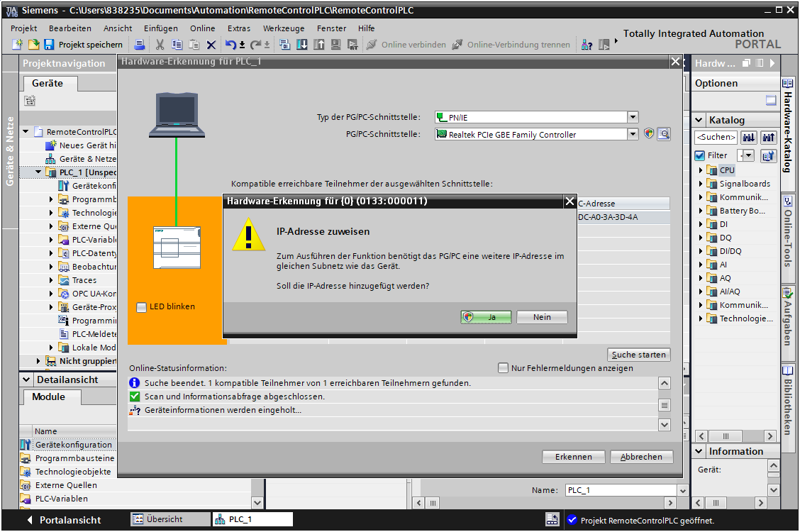Expand the CPU folder in catalog
Image resolution: width=800 pixels, height=532 pixels.
tap(700, 170)
